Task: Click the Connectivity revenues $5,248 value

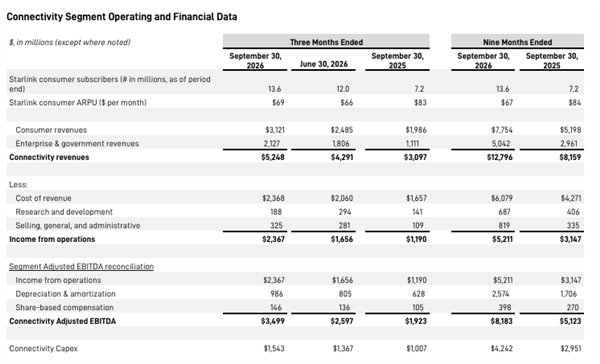Action: 273,157
